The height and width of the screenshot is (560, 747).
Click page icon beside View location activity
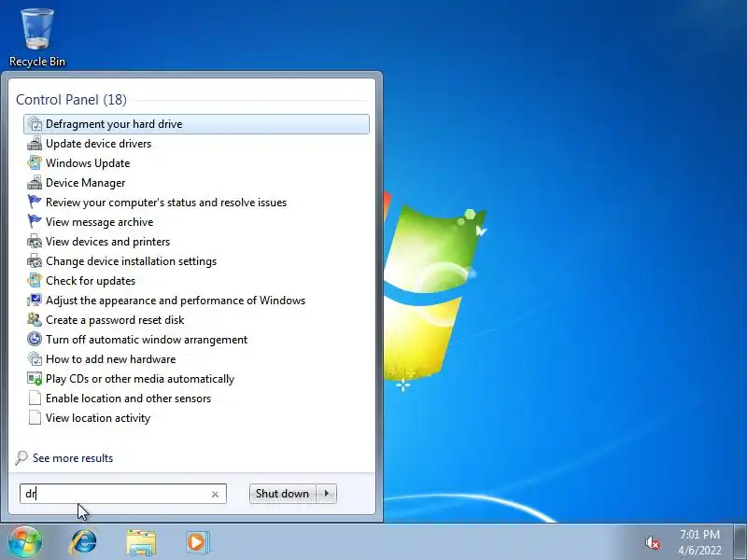pyautogui.click(x=35, y=417)
